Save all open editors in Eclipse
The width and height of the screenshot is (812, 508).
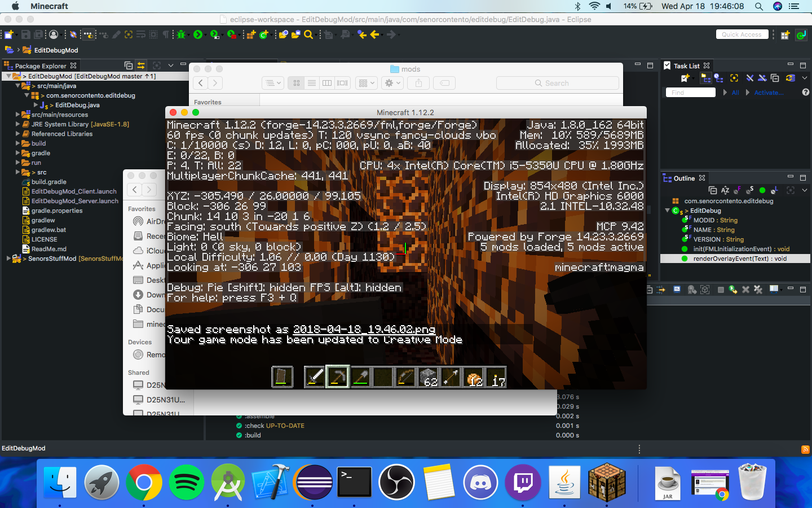point(38,34)
